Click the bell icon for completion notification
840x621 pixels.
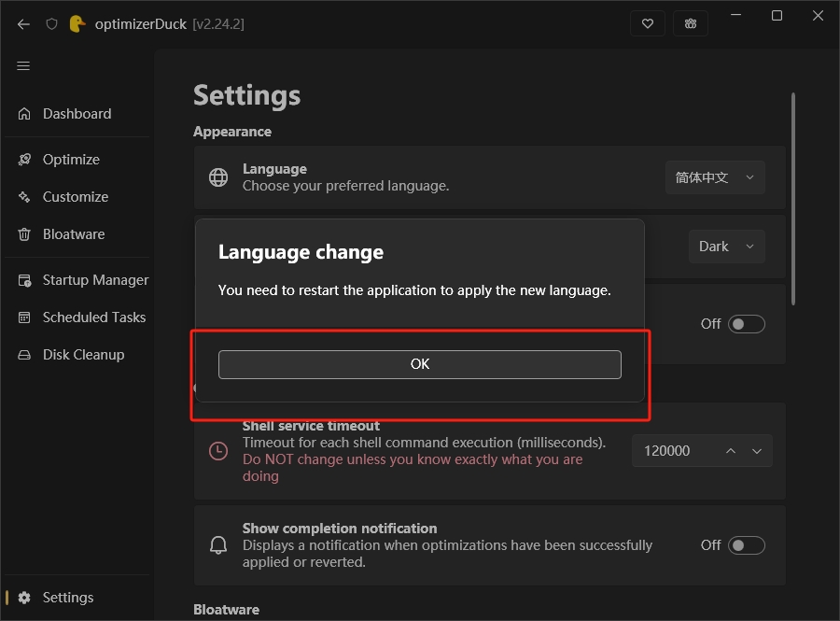click(218, 545)
